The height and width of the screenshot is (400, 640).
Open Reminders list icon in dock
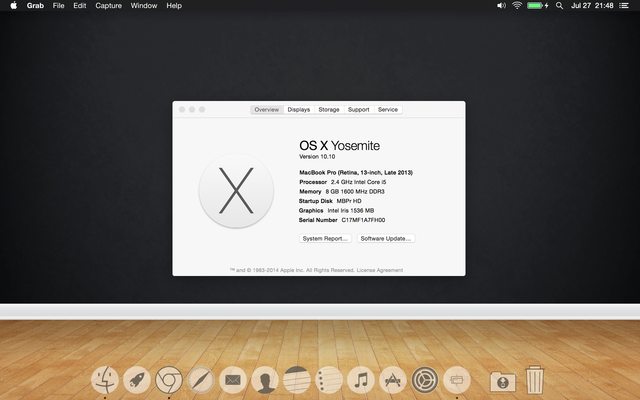pyautogui.click(x=329, y=380)
